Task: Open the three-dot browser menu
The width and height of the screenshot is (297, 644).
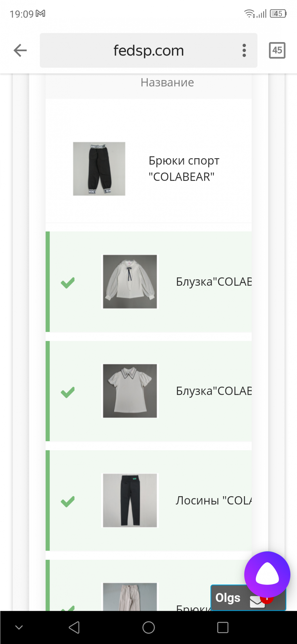Action: (244, 51)
